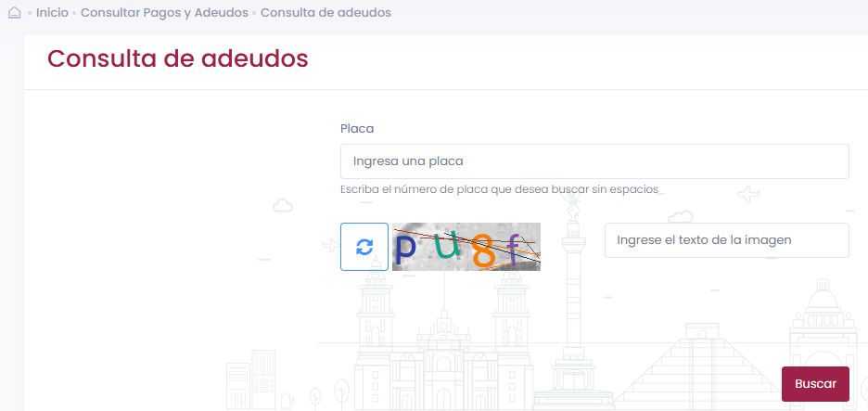
Task: Click the home icon in breadcrumb
Action: point(15,13)
